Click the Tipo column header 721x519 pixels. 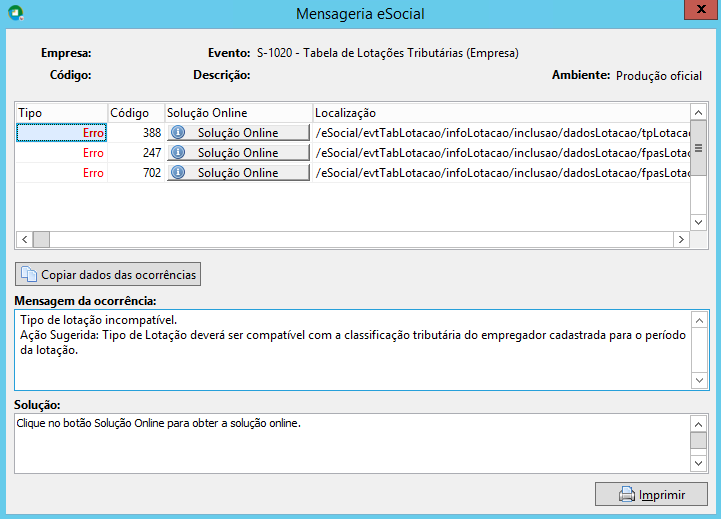(x=62, y=113)
